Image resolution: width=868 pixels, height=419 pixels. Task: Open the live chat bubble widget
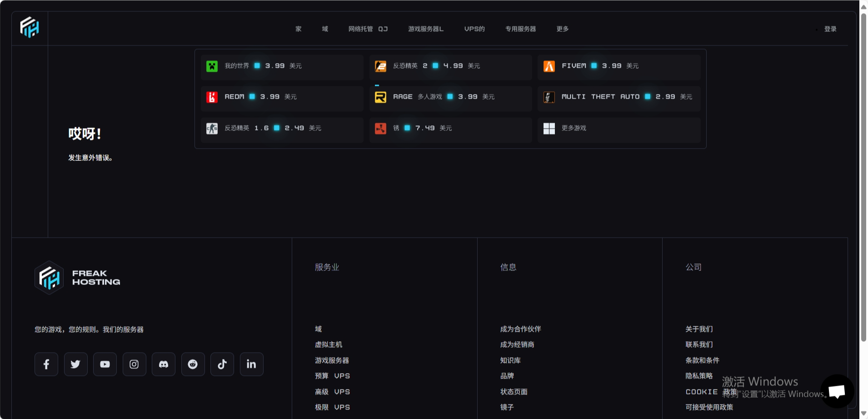coord(837,391)
